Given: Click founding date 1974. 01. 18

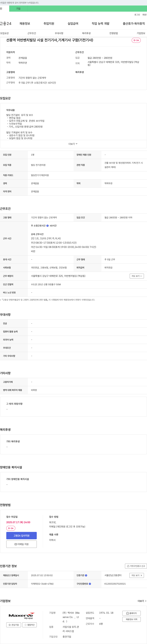Looking at the screenshot, I should (x=106, y=613).
